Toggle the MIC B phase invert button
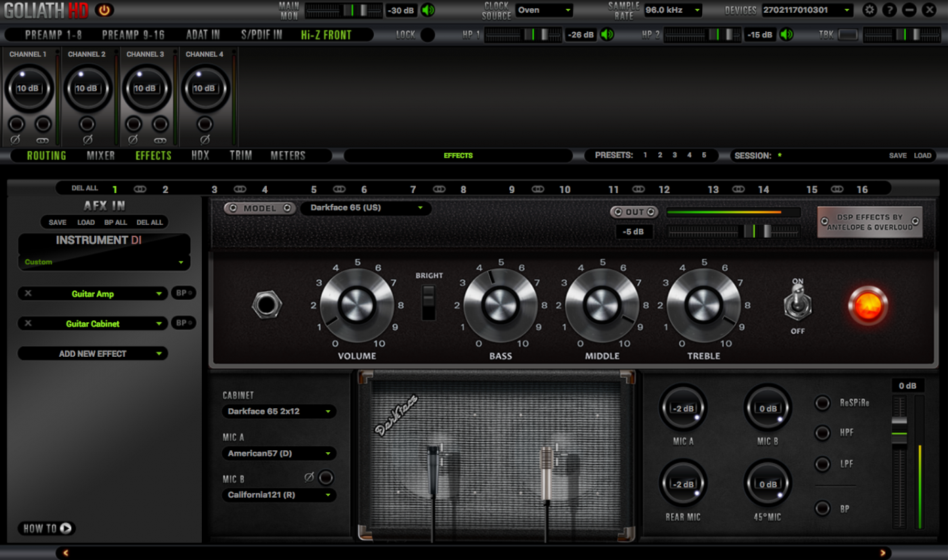The image size is (948, 560). pos(326,477)
